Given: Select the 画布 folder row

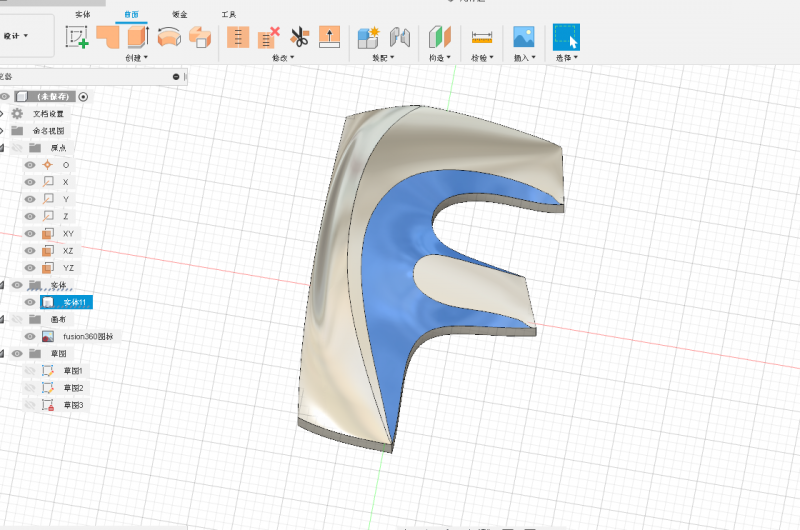Looking at the screenshot, I should [x=58, y=319].
